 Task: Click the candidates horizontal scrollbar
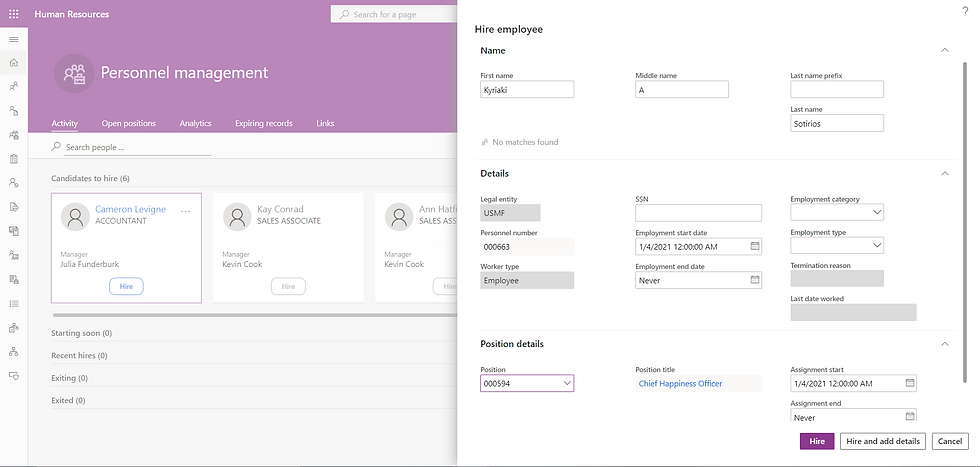pyautogui.click(x=255, y=315)
